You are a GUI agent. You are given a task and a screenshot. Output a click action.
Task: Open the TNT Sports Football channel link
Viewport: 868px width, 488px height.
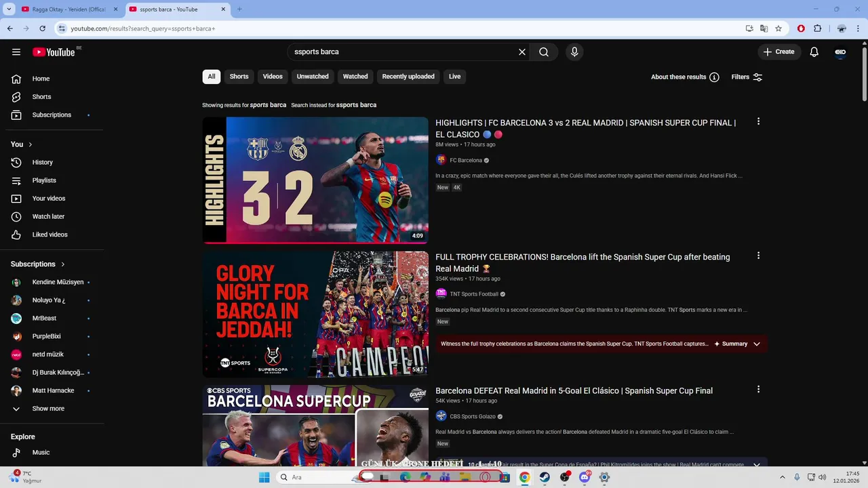[x=474, y=294]
